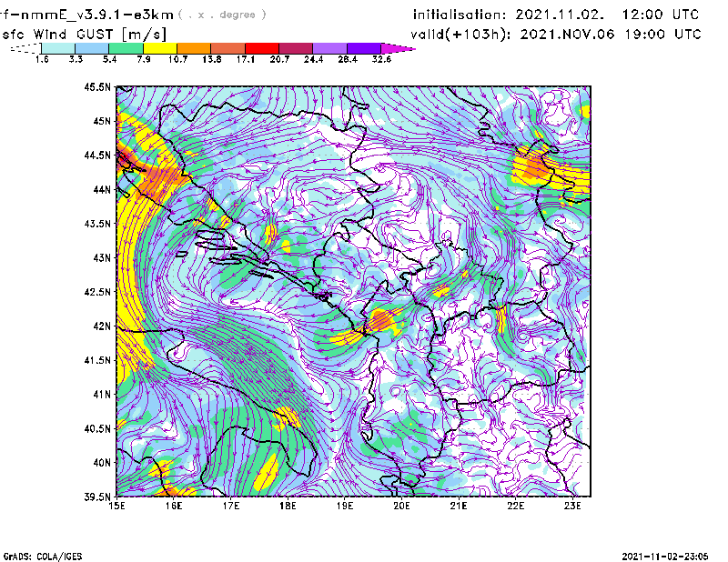
Task: Click the legend value 24.4
Action: pos(313,59)
